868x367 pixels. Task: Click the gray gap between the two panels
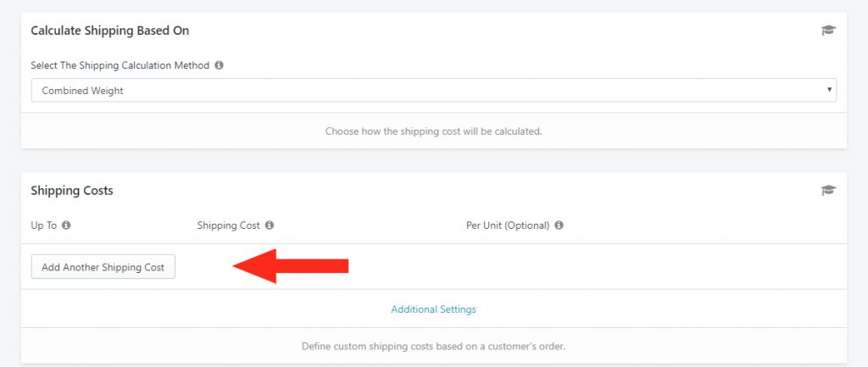[x=433, y=160]
